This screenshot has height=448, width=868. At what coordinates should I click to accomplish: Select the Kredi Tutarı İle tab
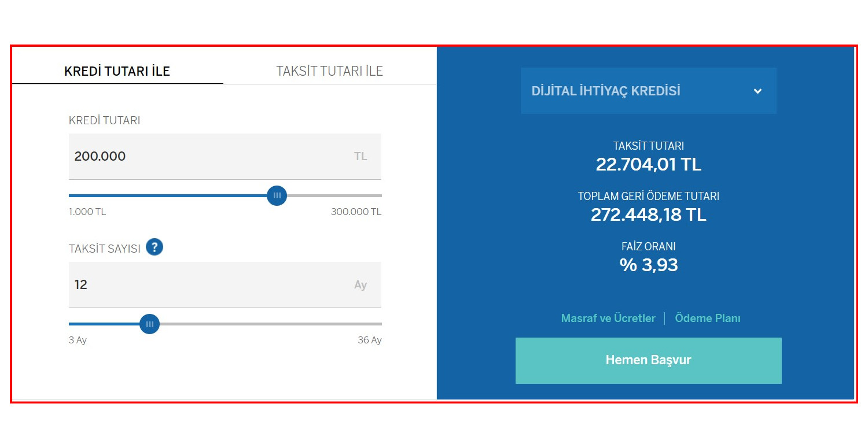(117, 71)
